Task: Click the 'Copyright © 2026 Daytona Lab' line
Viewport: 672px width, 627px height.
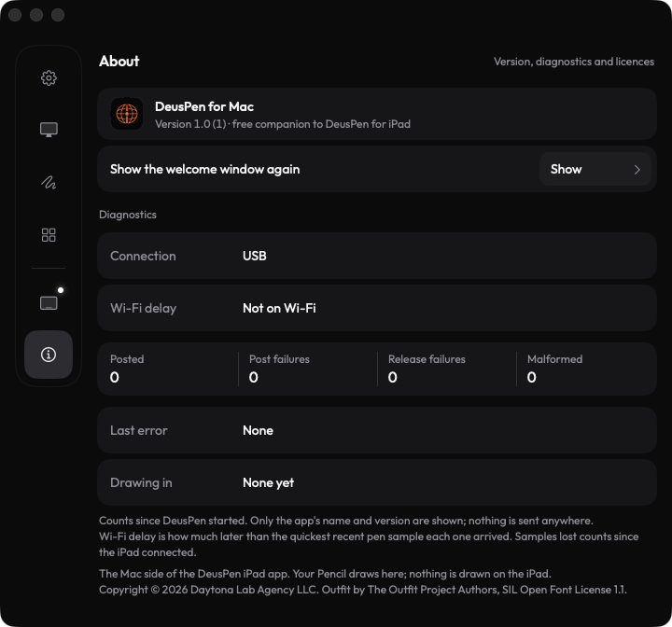Action: (362, 590)
